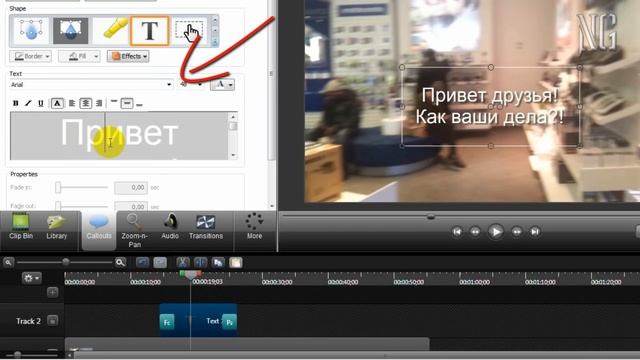Zoom out the timeline with magnifier
Image resolution: width=640 pixels, height=360 pixels.
click(x=8, y=262)
